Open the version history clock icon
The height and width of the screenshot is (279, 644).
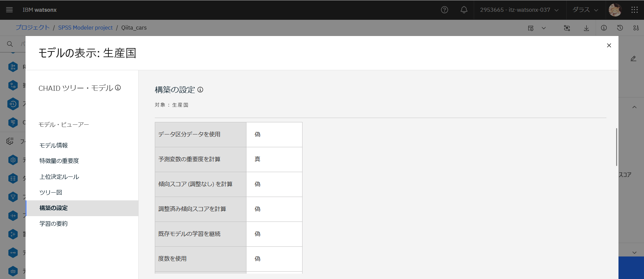point(620,28)
